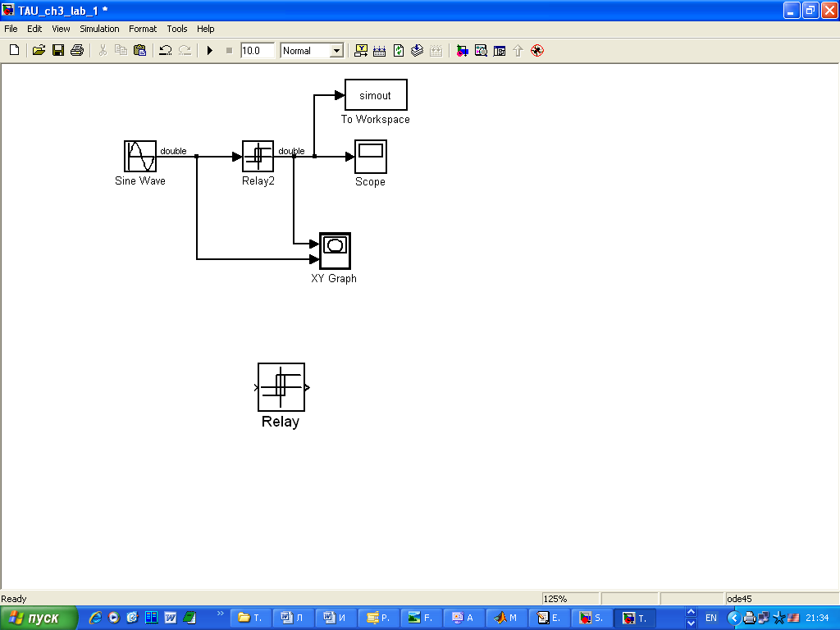The image size is (840, 630).
Task: Expand hidden system tray icons arrow
Action: (x=733, y=618)
